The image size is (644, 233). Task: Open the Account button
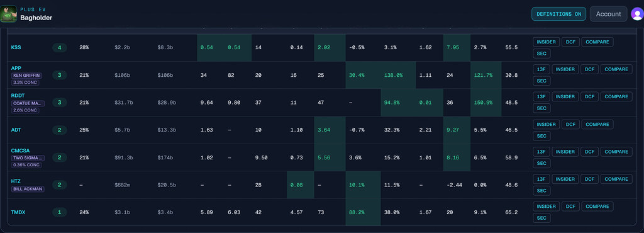(x=608, y=14)
